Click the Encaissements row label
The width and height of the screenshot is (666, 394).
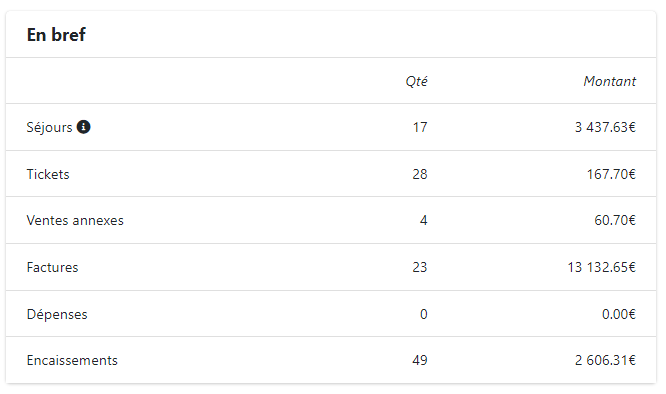point(72,360)
